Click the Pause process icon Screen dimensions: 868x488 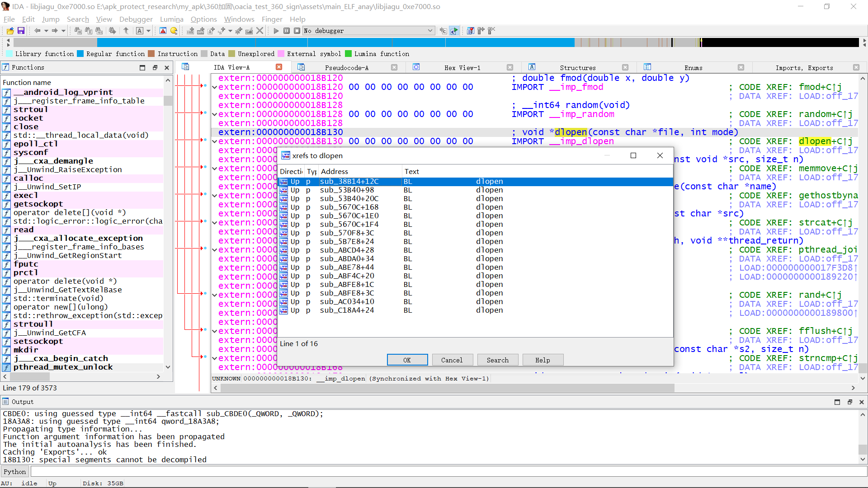tap(287, 31)
